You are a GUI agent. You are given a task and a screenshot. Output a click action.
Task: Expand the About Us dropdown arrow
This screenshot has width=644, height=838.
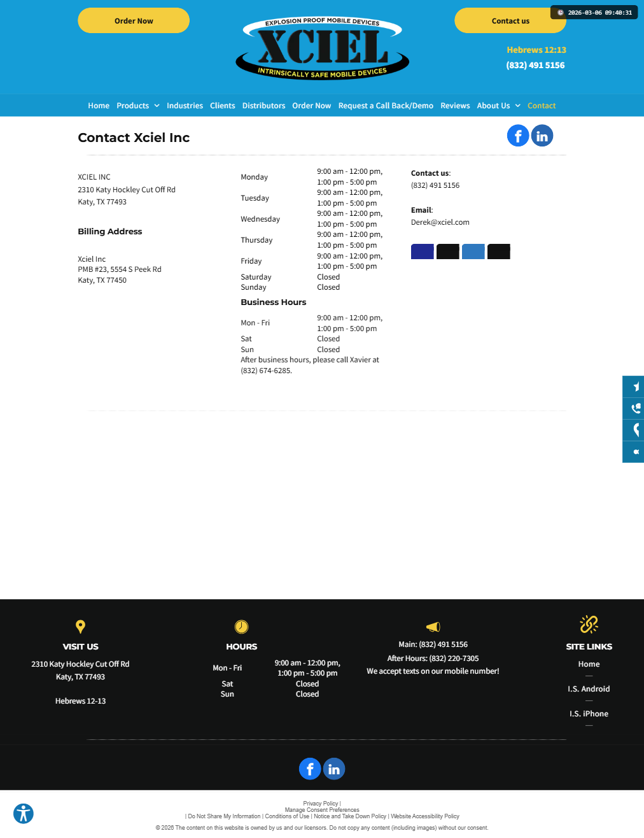coord(517,106)
